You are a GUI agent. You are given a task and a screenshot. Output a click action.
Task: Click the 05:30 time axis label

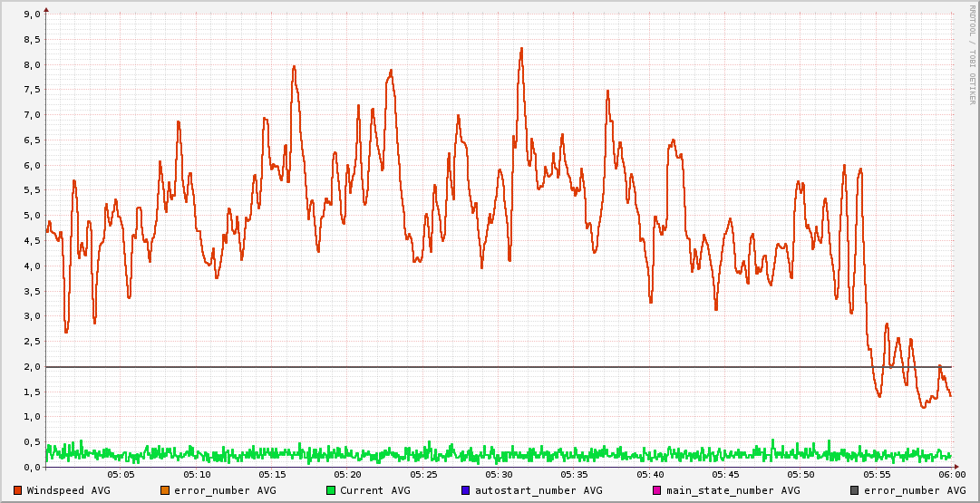[x=500, y=474]
